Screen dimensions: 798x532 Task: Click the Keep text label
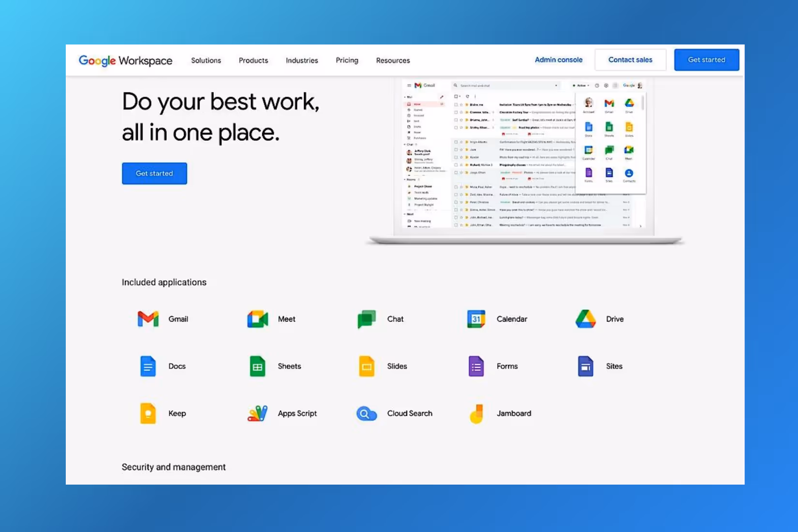[177, 414]
